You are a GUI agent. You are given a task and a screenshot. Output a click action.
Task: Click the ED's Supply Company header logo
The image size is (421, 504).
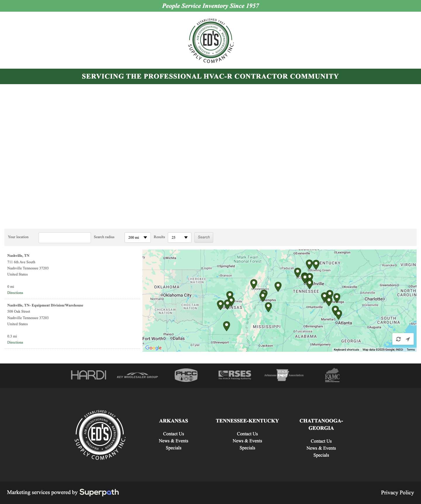[211, 41]
